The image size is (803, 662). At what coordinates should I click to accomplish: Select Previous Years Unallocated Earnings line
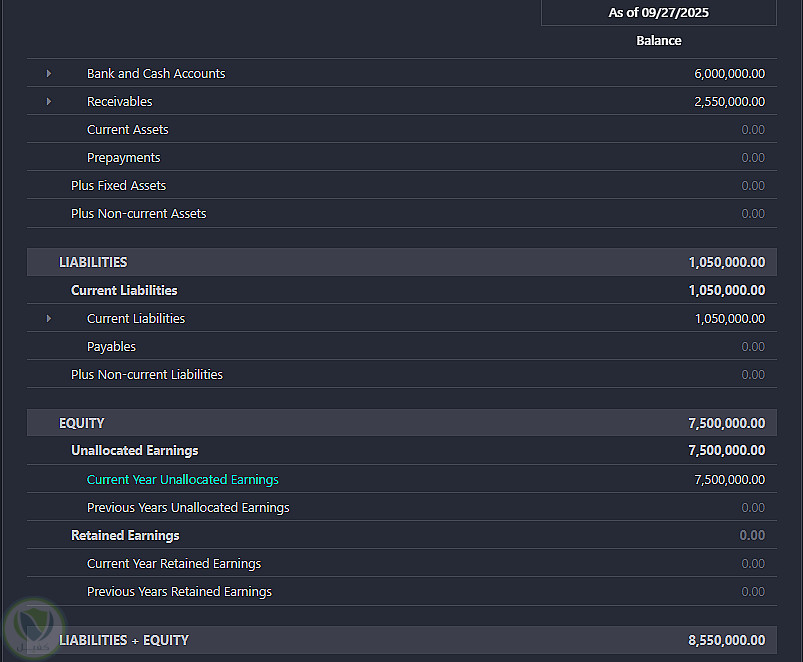click(x=188, y=508)
